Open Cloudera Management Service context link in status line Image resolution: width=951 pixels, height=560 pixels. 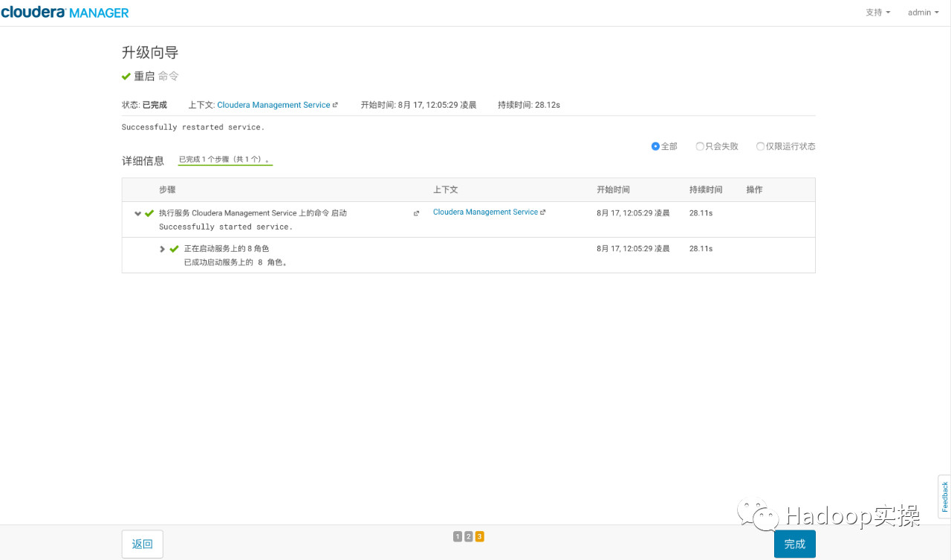(273, 105)
